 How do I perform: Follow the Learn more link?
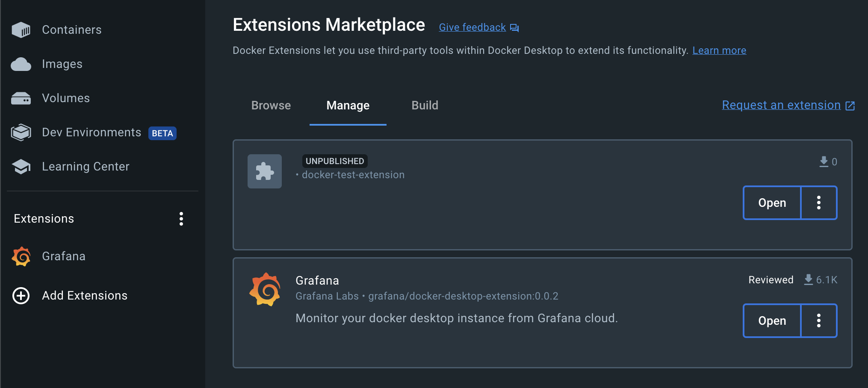pos(719,50)
